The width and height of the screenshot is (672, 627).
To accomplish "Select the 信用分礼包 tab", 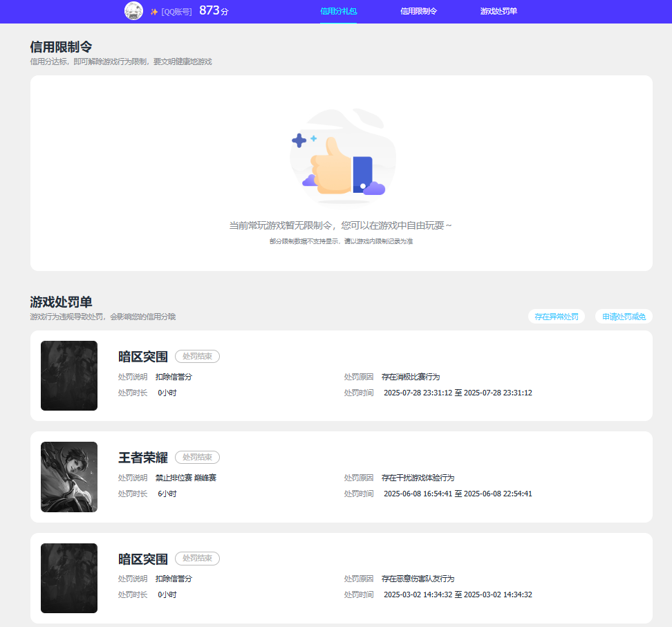I will [x=339, y=12].
